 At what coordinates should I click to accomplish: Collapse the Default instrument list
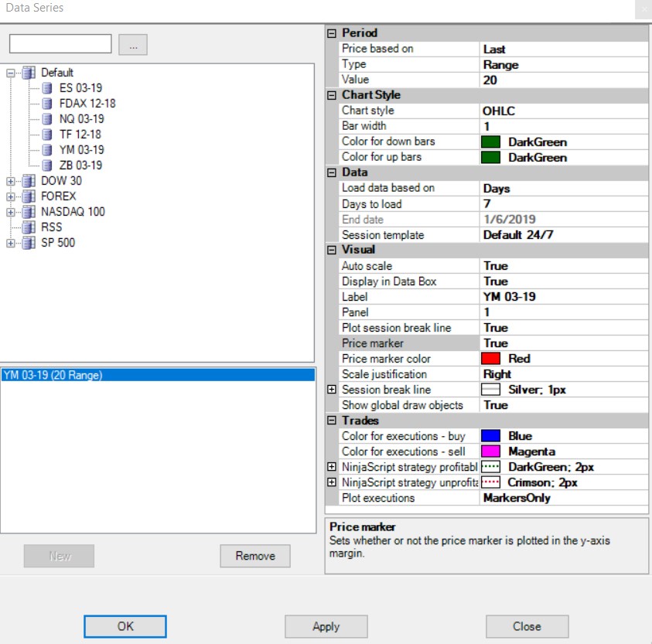pos(10,73)
